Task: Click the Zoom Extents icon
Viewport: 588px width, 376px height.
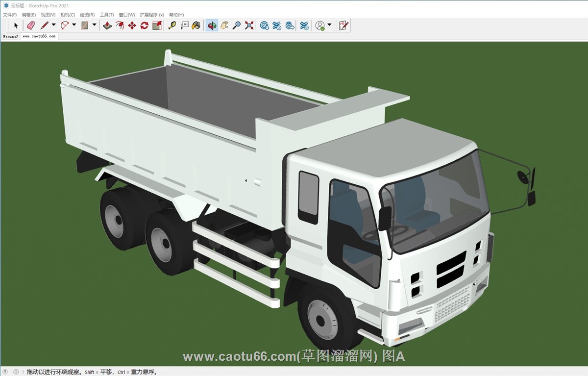Action: 249,25
